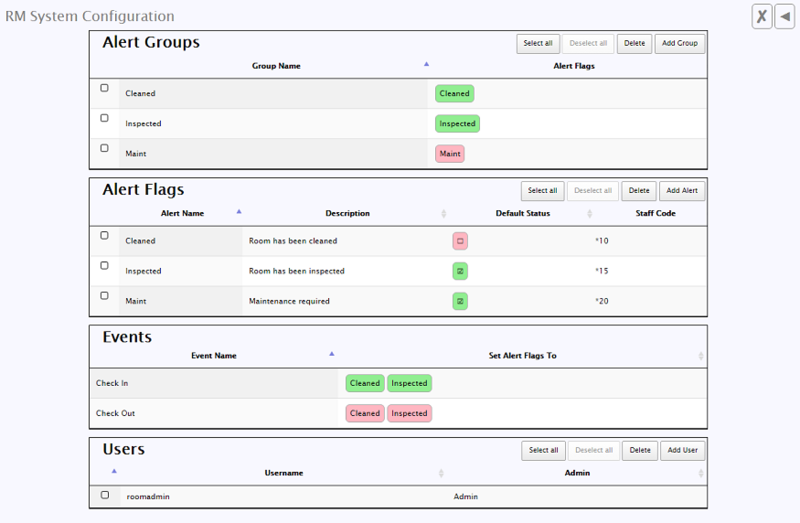Tick the Maint alert flag checkbox
800x523 pixels.
click(x=105, y=295)
